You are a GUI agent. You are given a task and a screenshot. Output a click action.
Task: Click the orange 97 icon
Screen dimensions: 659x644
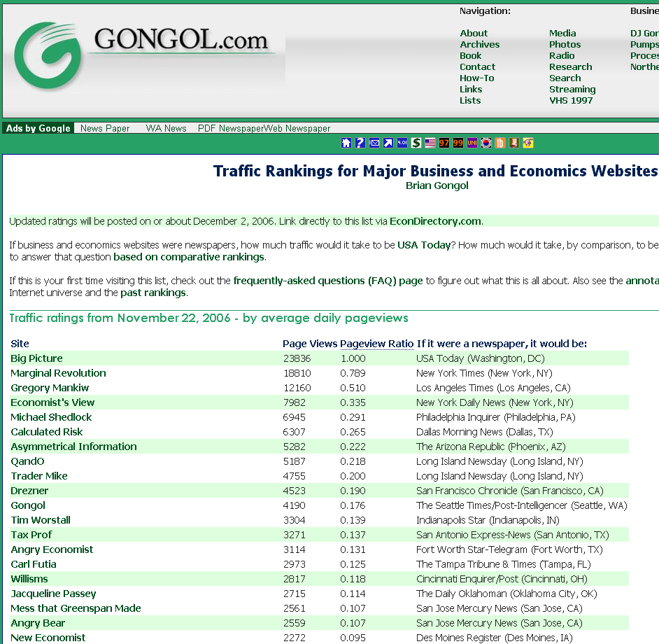tap(444, 143)
